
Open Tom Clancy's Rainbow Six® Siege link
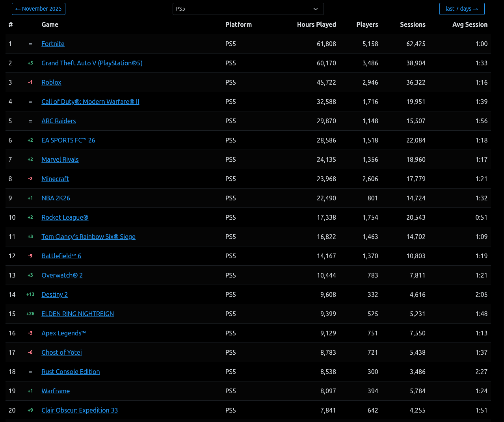88,237
